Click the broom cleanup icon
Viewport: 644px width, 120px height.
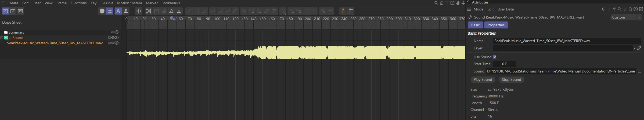[179, 11]
